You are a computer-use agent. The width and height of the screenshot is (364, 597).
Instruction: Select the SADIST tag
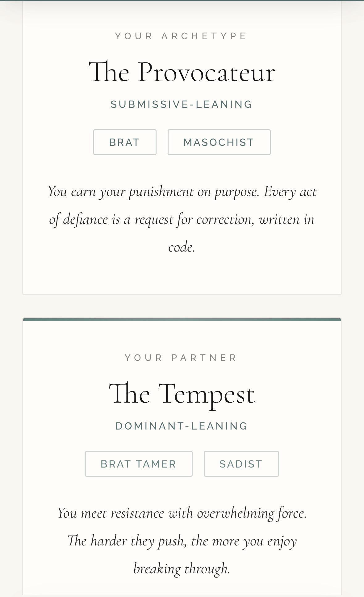[x=241, y=464]
